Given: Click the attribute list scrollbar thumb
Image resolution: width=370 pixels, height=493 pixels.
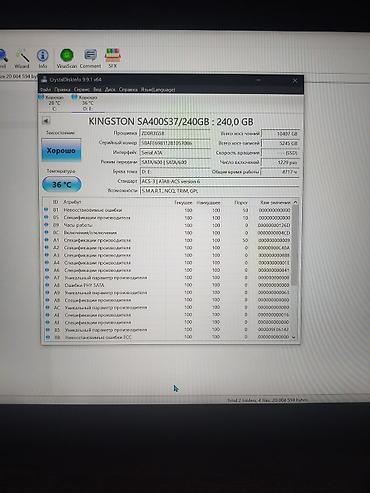Looking at the screenshot, I should pyautogui.click(x=295, y=246).
